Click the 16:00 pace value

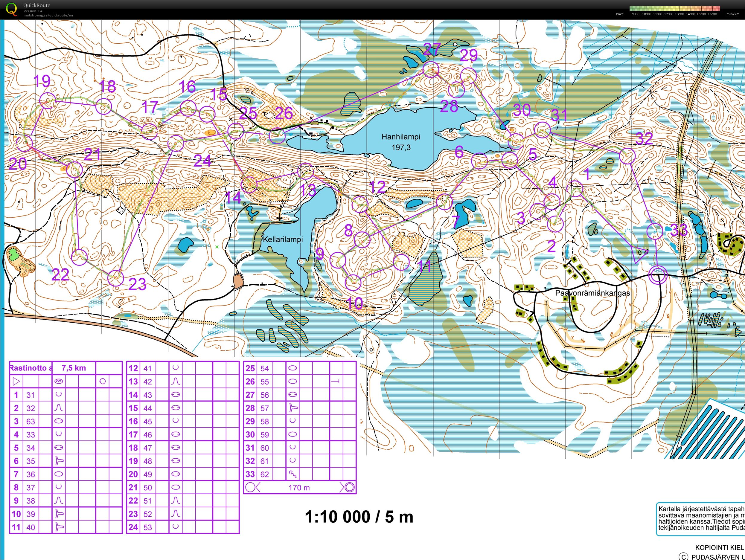(712, 14)
